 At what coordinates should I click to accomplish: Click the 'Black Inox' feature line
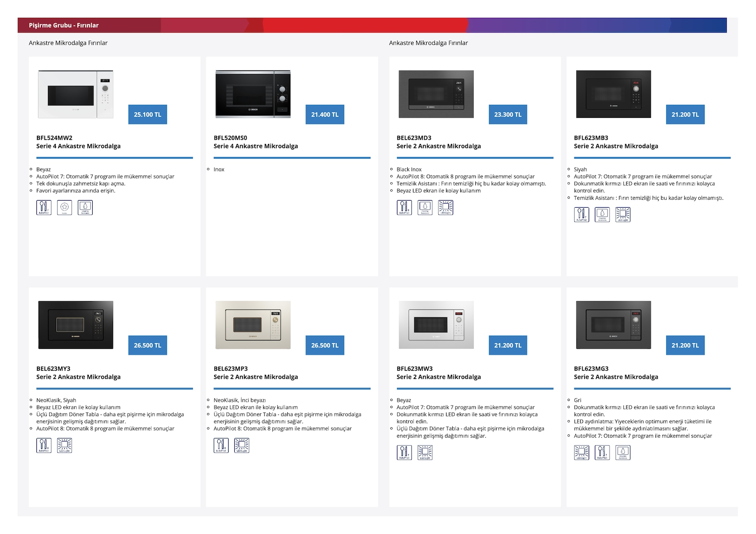click(x=409, y=170)
